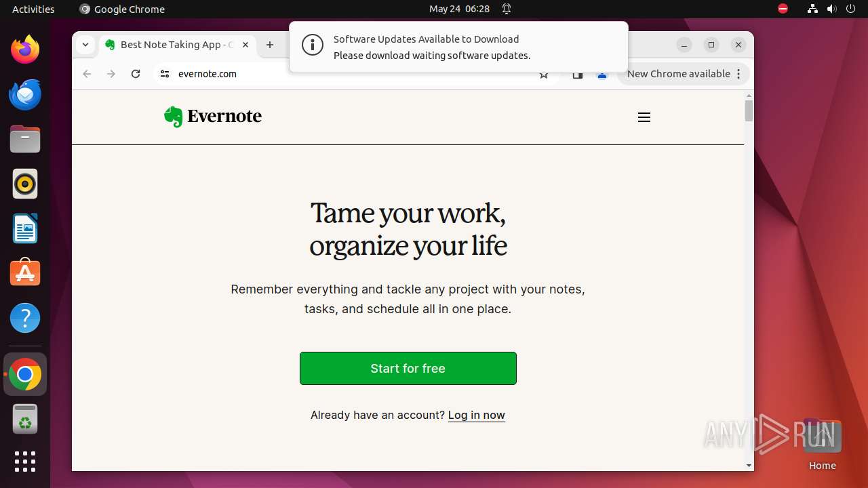Select the Best Note Taking App tab
Screen dimensions: 868x488
(177, 45)
